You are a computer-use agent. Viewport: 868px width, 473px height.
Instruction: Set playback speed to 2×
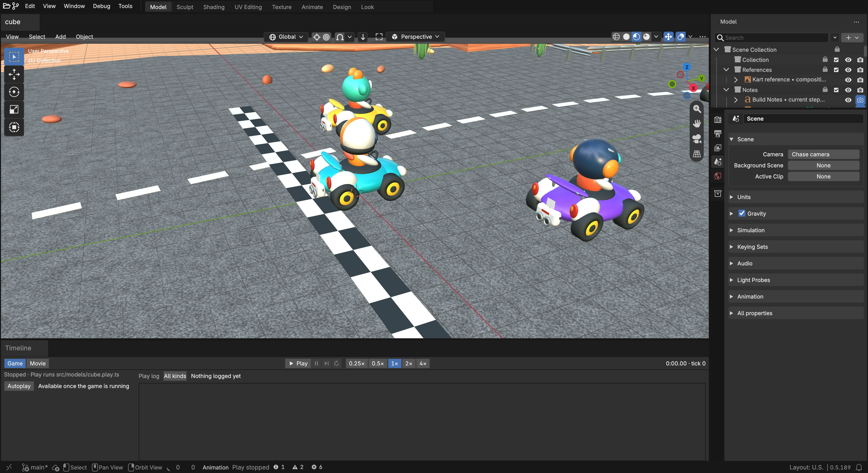pos(409,363)
